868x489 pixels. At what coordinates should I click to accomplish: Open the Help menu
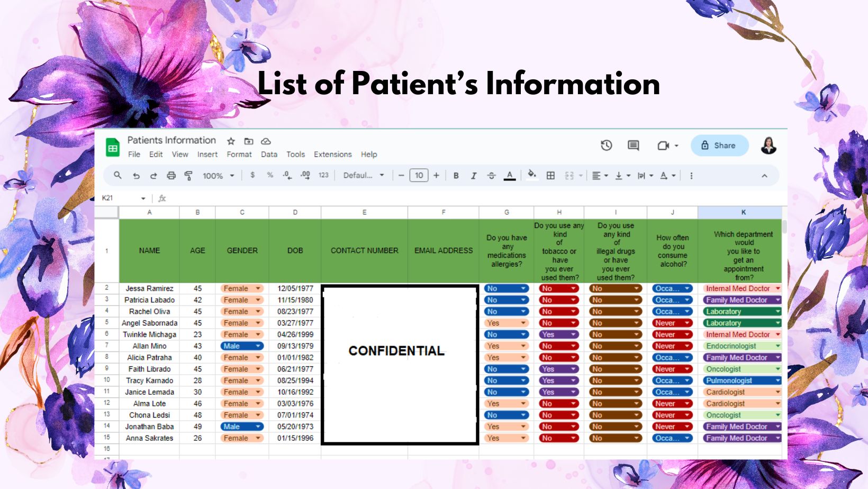pyautogui.click(x=369, y=155)
